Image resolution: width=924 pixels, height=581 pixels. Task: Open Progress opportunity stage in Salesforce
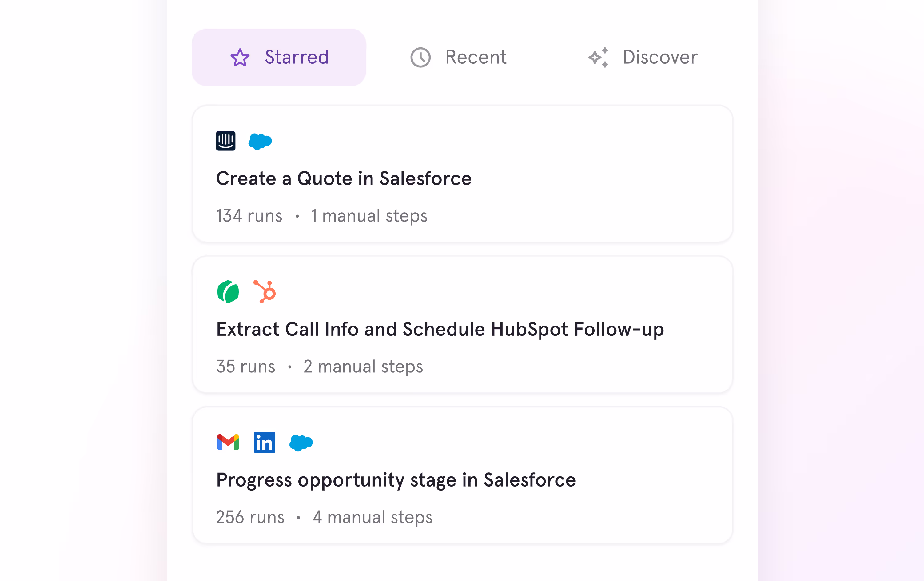pyautogui.click(x=462, y=475)
